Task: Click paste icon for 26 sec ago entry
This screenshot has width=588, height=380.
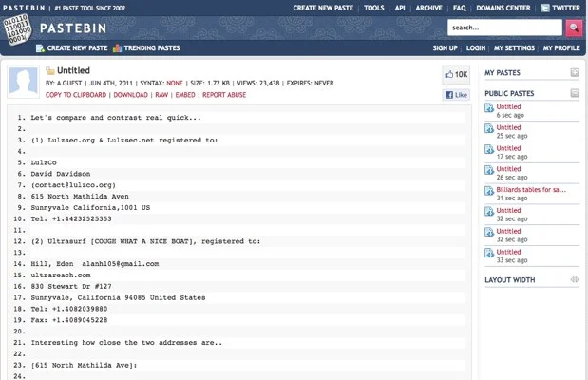Action: (489, 170)
